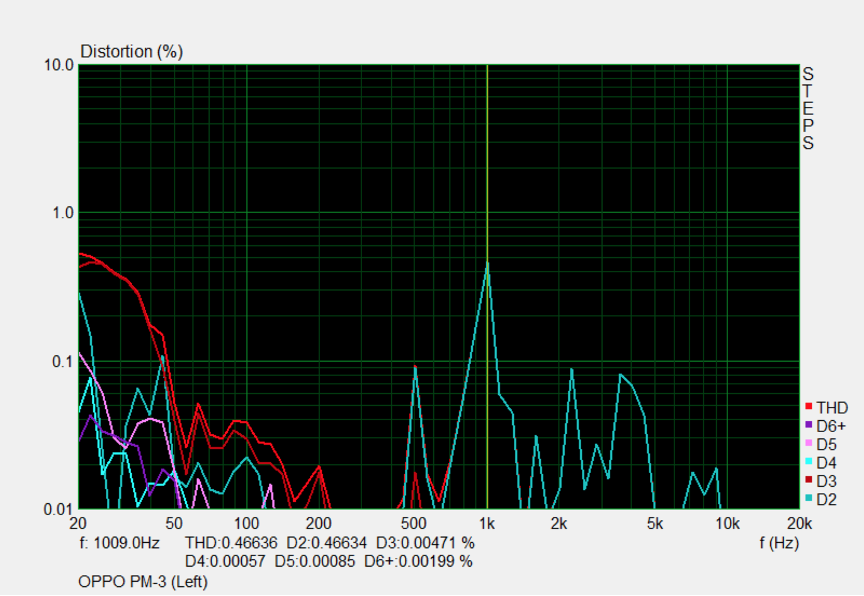Click the D4 legend label
This screenshot has width=864, height=596.
(827, 463)
